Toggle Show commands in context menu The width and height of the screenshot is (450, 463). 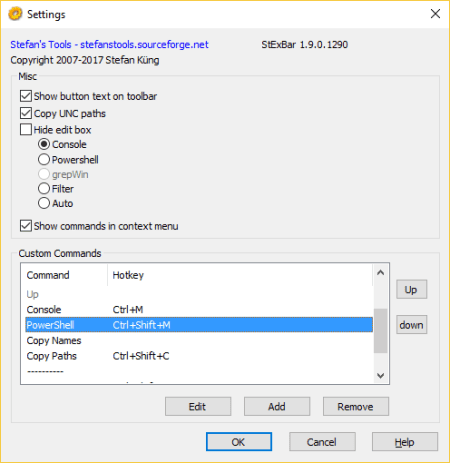coord(26,226)
